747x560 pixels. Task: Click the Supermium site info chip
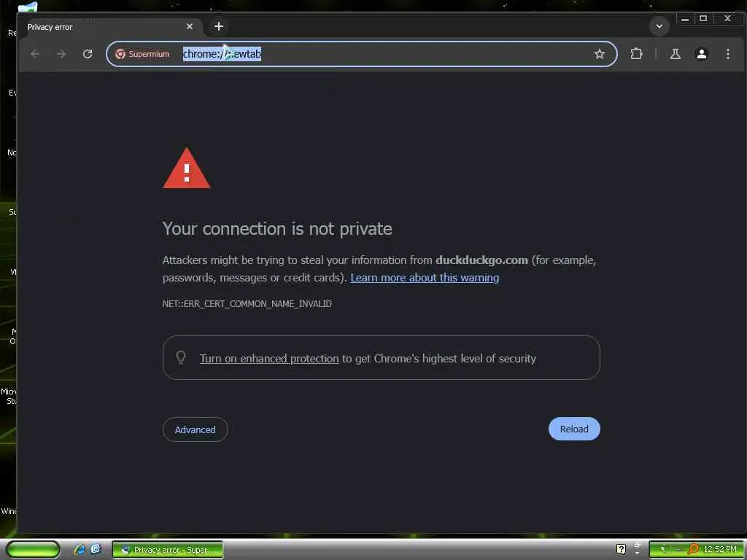coord(142,54)
